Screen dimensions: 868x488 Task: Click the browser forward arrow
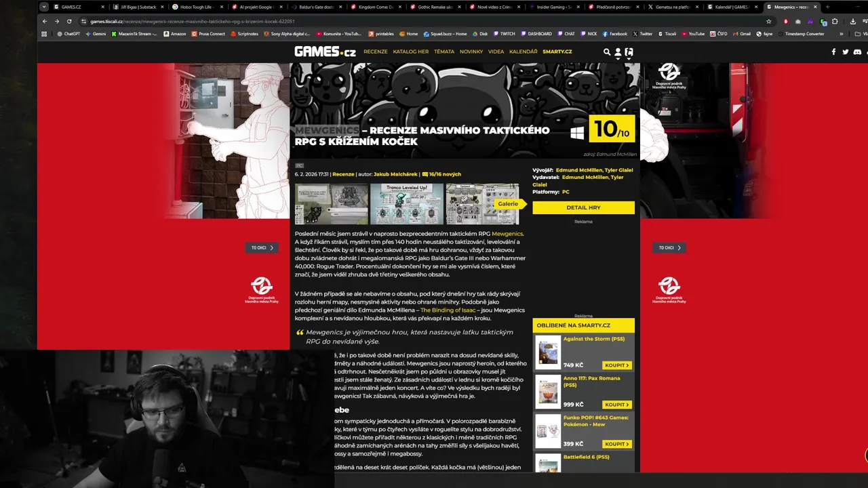(x=57, y=21)
